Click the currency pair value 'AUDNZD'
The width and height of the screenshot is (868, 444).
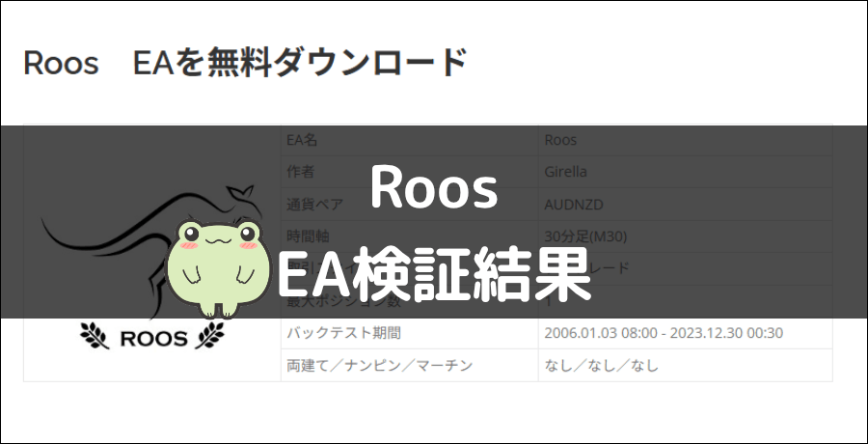[574, 205]
